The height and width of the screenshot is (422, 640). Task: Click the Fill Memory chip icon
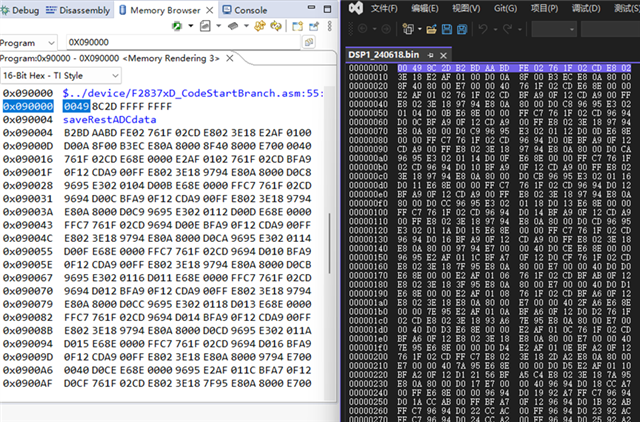[233, 27]
